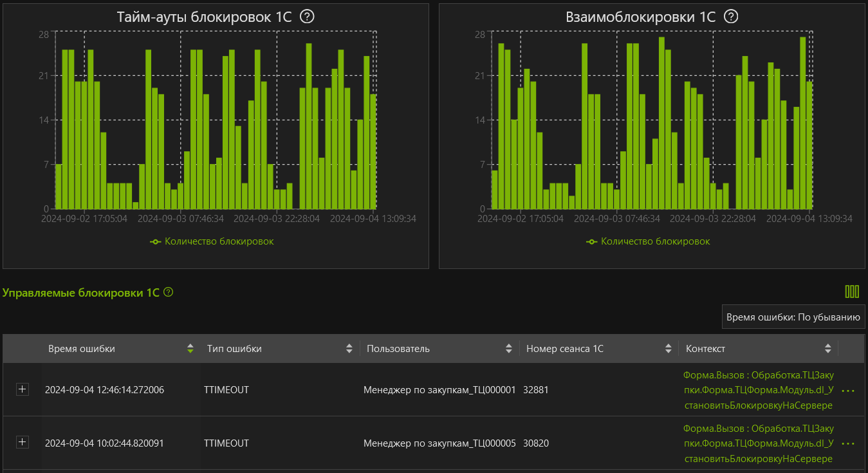Toggle Количество блокировок legend in Тайм-ауты chart
868x473 pixels.
212,241
